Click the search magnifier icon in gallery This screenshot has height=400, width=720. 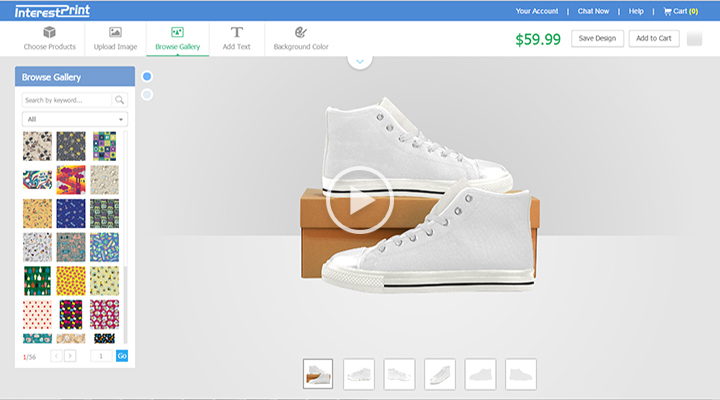tap(120, 100)
